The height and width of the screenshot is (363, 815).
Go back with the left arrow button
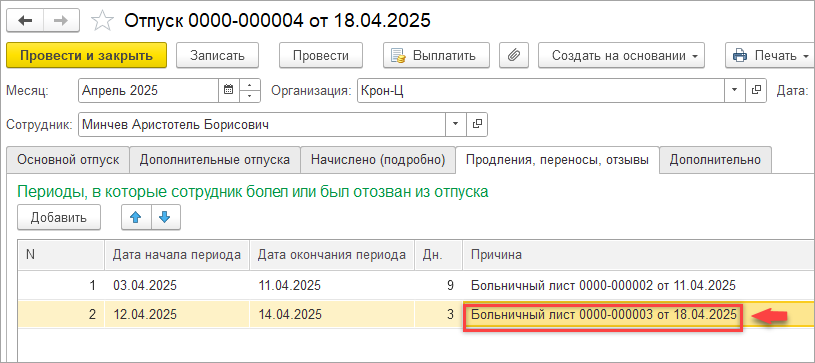25,21
